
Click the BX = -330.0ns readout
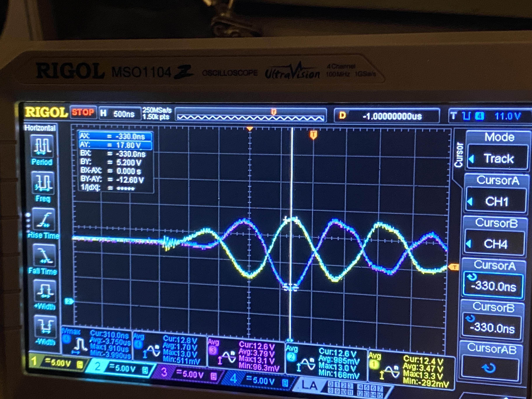[x=113, y=154]
